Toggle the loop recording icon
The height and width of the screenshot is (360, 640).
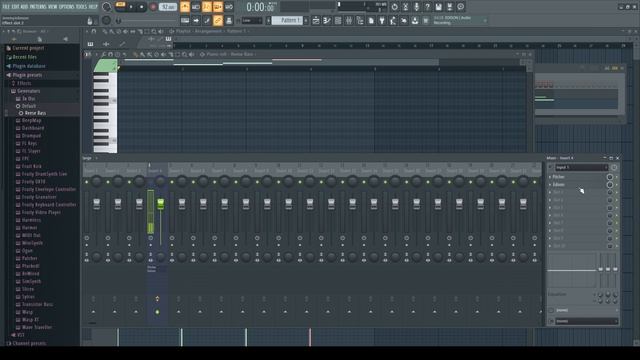coord(229,7)
